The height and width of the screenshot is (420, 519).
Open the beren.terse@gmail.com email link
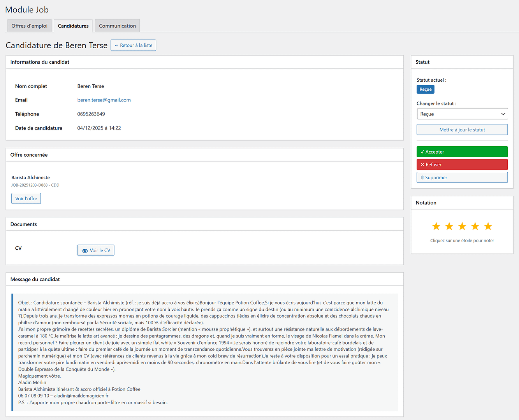(x=104, y=100)
